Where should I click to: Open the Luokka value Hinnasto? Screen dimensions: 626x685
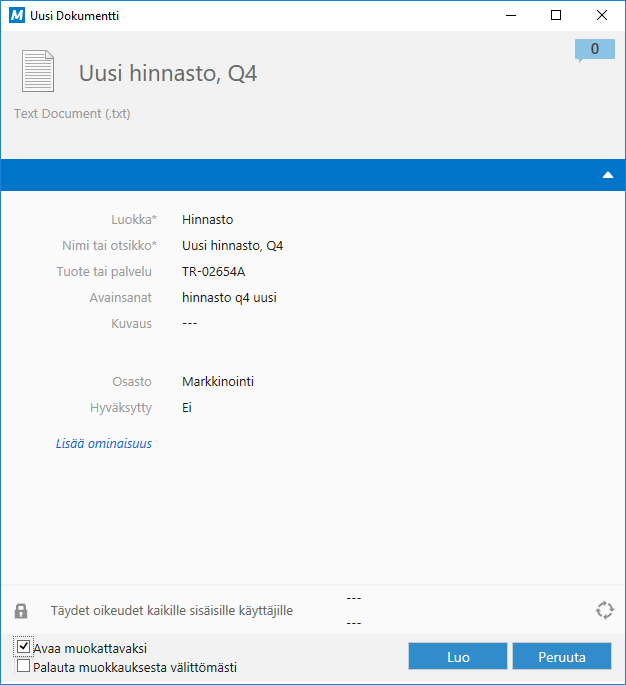(208, 219)
